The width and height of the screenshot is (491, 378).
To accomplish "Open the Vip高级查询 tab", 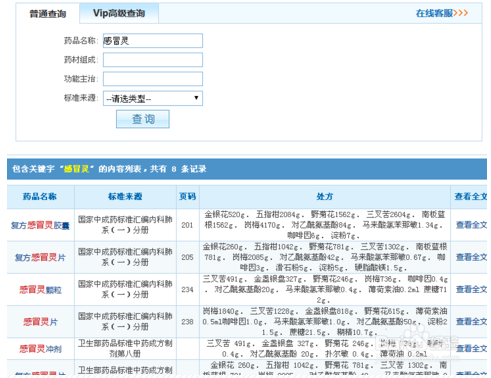I will [x=119, y=13].
